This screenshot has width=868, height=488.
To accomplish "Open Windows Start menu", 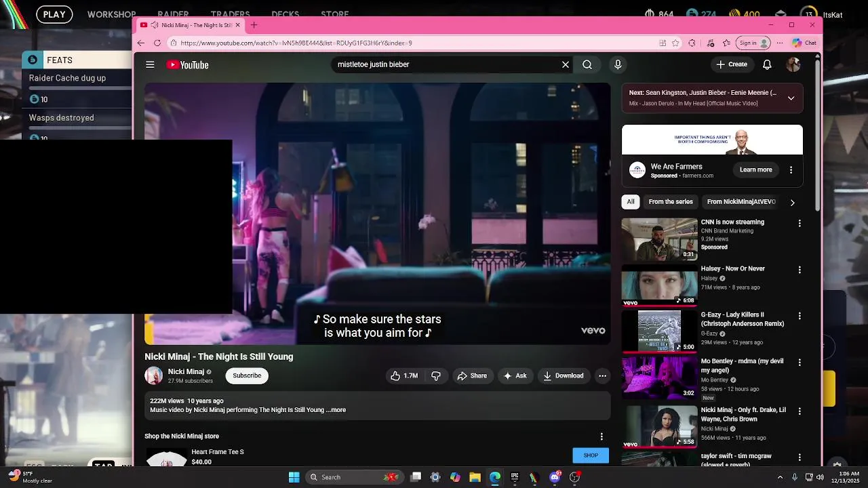I will 294,477.
